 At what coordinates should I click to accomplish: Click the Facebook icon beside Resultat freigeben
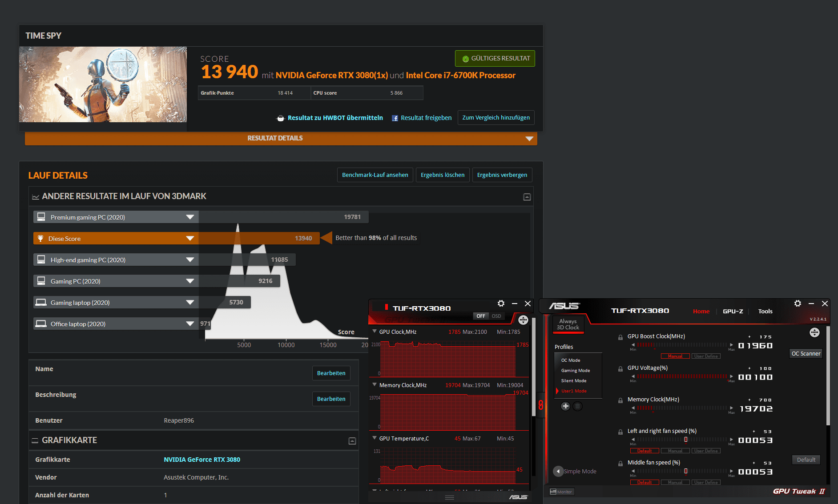(395, 118)
